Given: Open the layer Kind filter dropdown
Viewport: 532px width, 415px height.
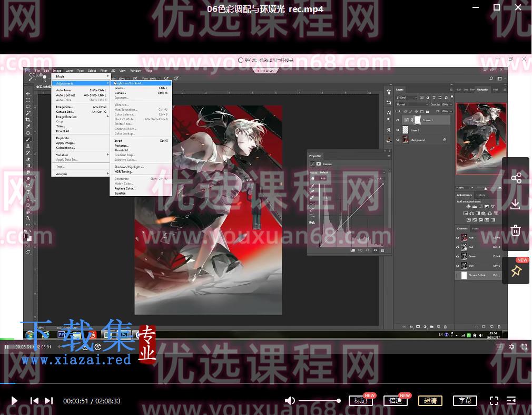Looking at the screenshot, I should 407,98.
